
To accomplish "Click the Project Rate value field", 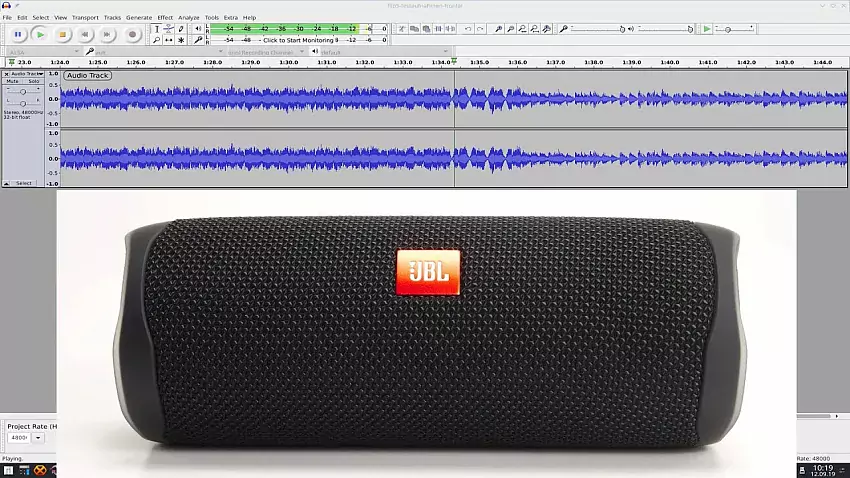I will click(x=19, y=438).
